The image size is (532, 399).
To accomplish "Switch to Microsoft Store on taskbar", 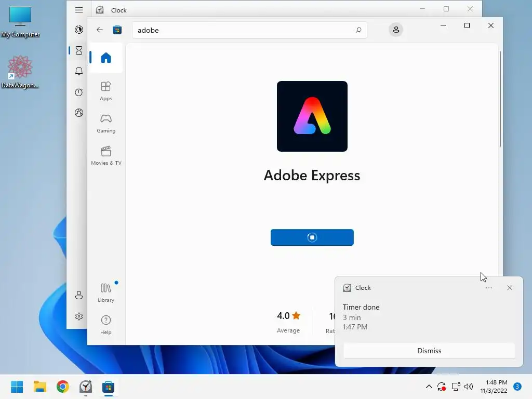I will (108, 387).
